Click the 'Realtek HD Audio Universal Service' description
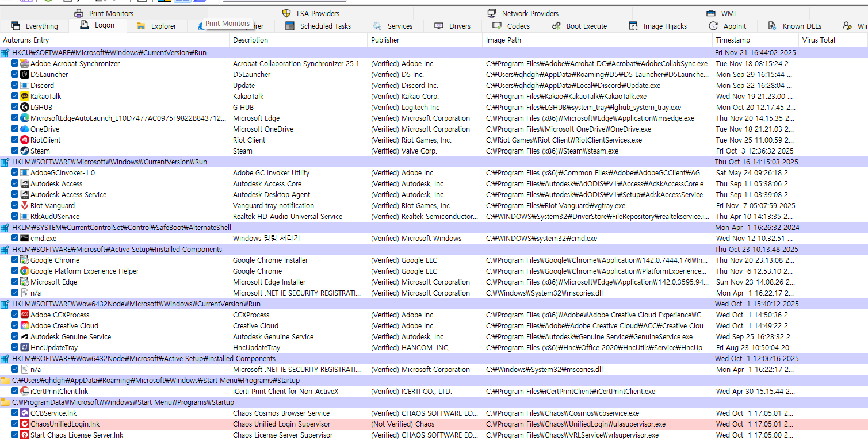 pyautogui.click(x=288, y=216)
